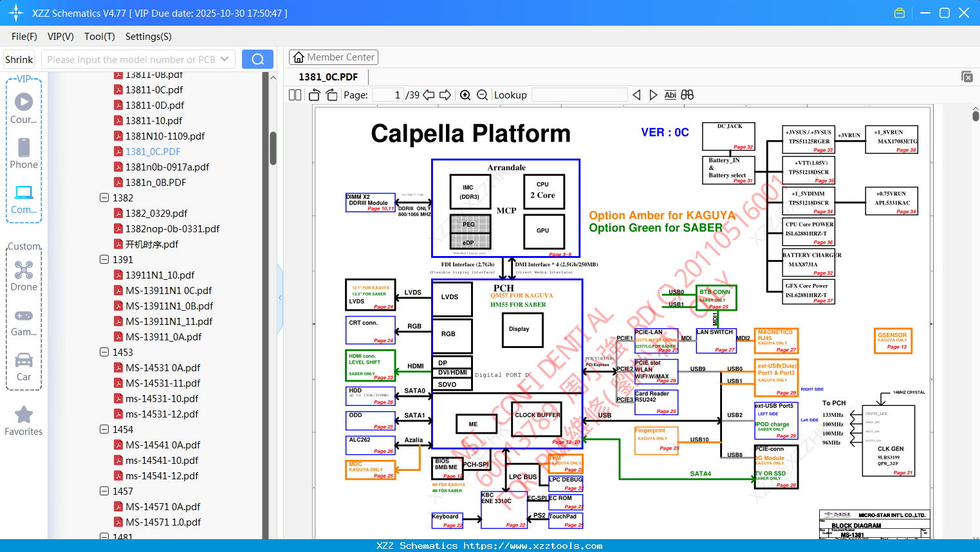Switch to the 1381_0C.PDF tab
The height and width of the screenshot is (552, 980).
(x=328, y=77)
